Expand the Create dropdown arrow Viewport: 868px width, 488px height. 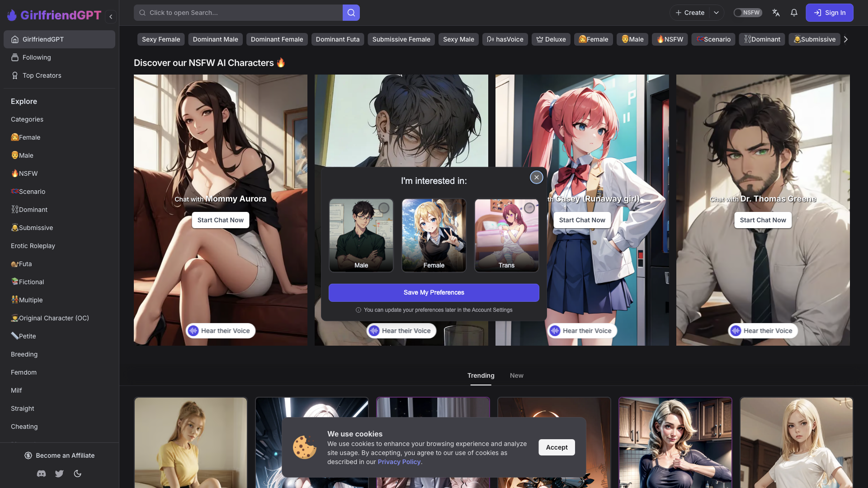716,13
